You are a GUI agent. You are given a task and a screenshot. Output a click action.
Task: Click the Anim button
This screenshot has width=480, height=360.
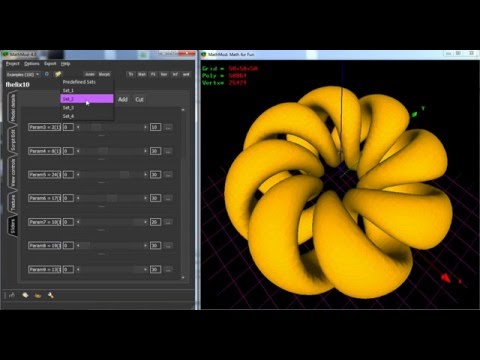click(89, 74)
